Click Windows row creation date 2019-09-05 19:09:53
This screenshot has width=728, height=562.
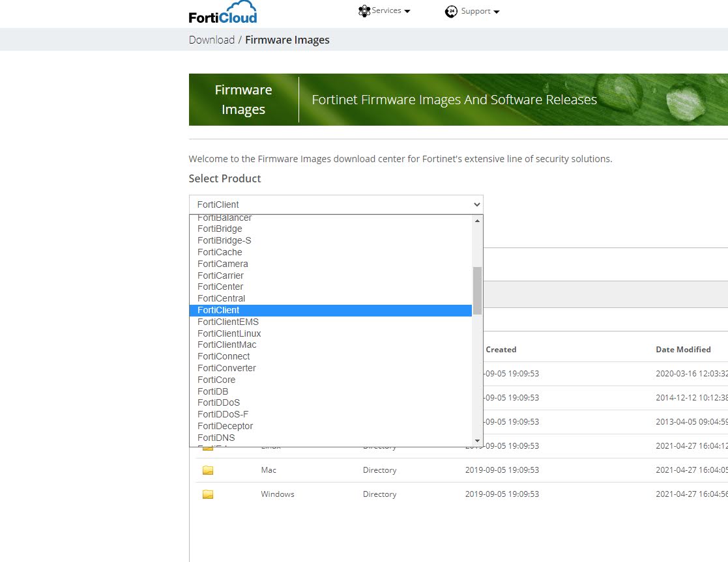(502, 494)
